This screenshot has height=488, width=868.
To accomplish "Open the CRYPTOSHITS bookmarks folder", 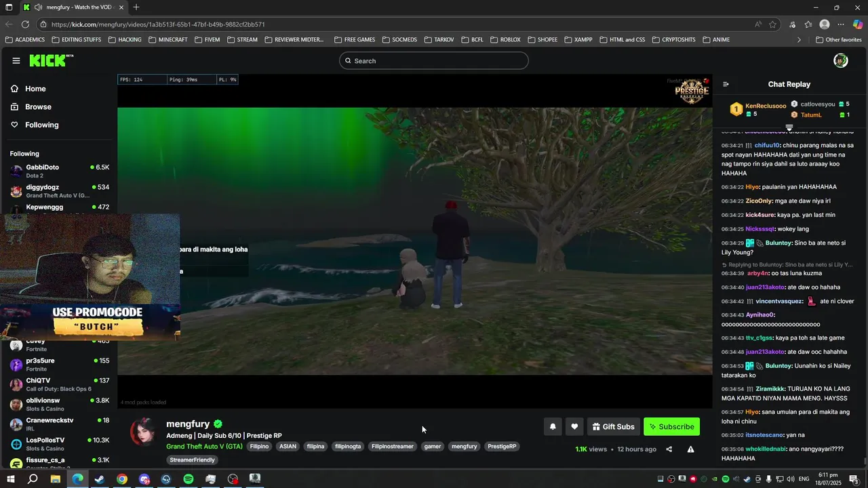I will pos(674,40).
